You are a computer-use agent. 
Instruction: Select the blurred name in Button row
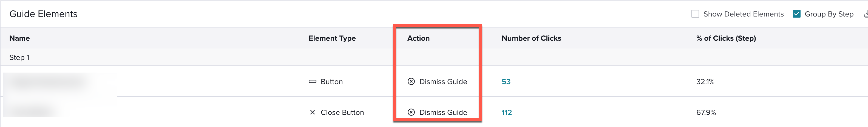tap(47, 82)
